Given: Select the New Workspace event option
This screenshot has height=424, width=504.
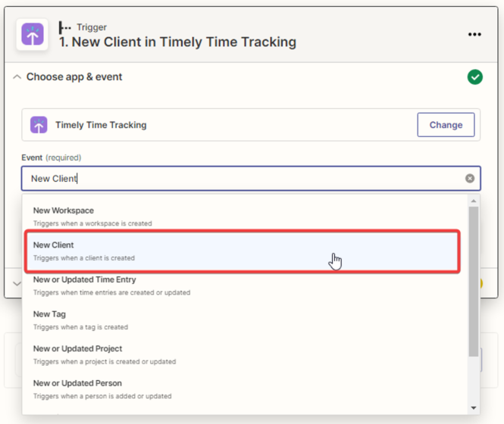Looking at the screenshot, I should coord(245,217).
